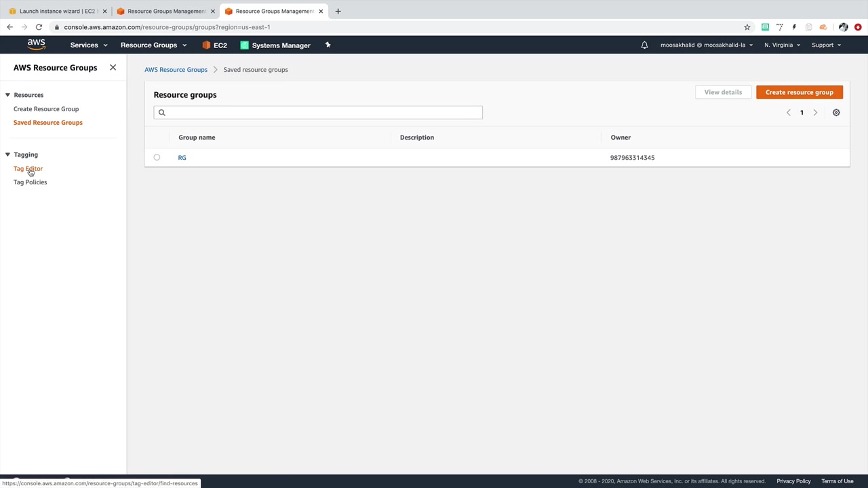Click the owner ID 987963314345

click(x=632, y=158)
